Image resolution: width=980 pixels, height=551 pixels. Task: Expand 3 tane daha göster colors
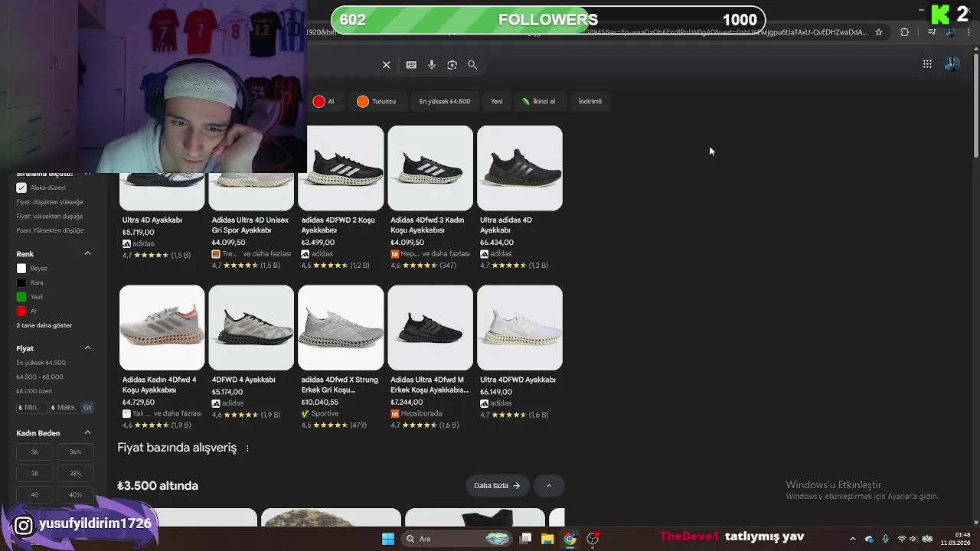tap(44, 325)
